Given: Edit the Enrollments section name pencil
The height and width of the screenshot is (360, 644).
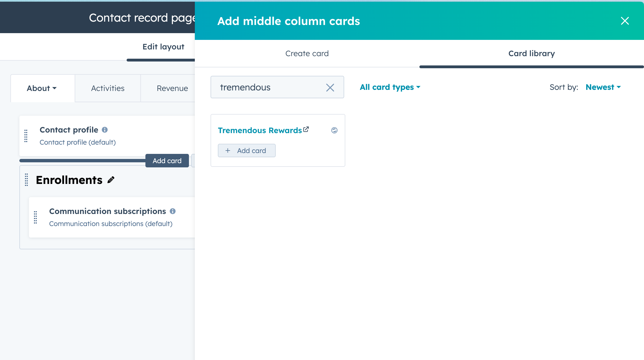Looking at the screenshot, I should pyautogui.click(x=111, y=180).
